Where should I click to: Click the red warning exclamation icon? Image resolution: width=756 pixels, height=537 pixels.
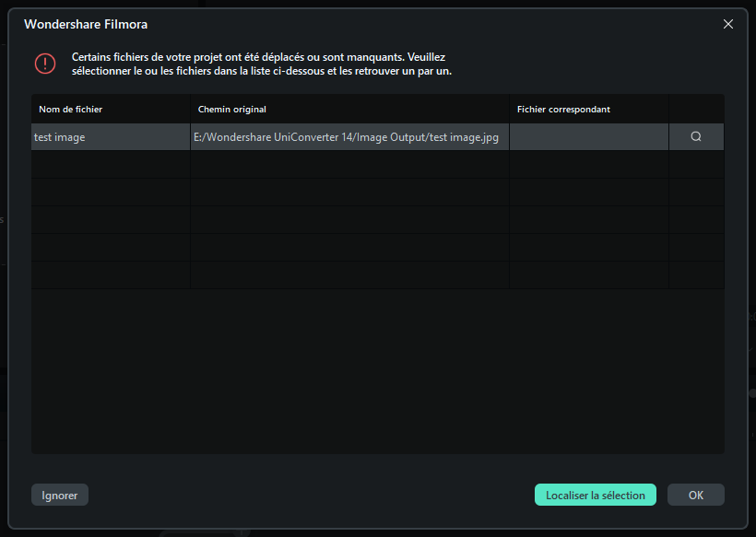pyautogui.click(x=45, y=64)
